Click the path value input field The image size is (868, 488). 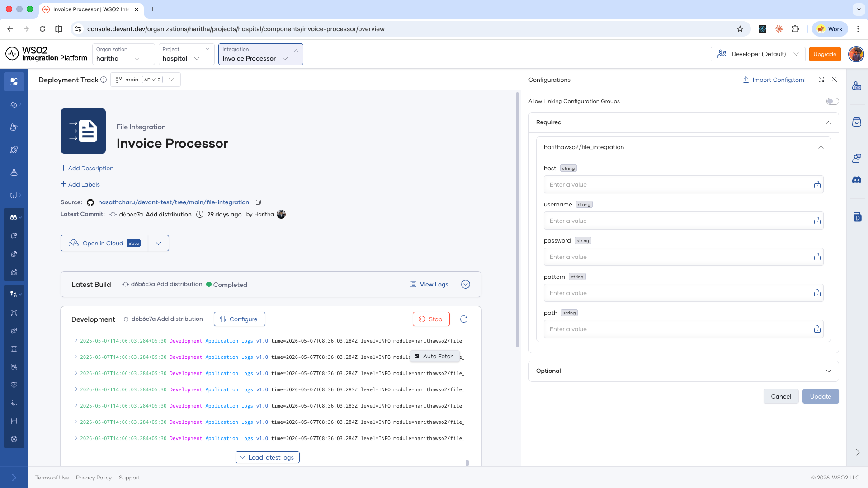[683, 329]
